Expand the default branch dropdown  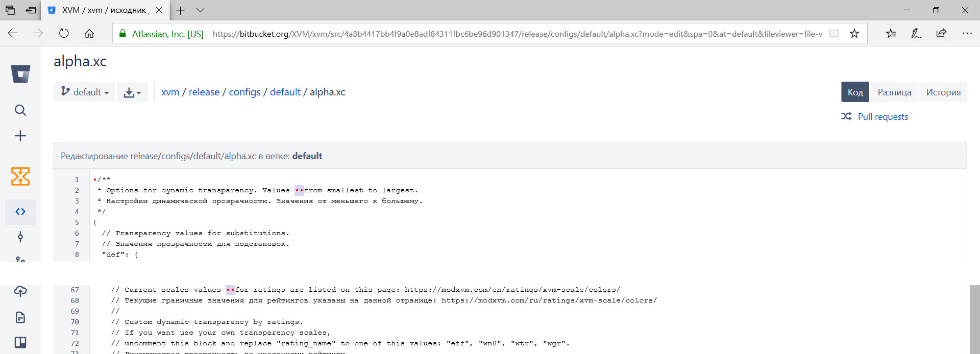[85, 92]
